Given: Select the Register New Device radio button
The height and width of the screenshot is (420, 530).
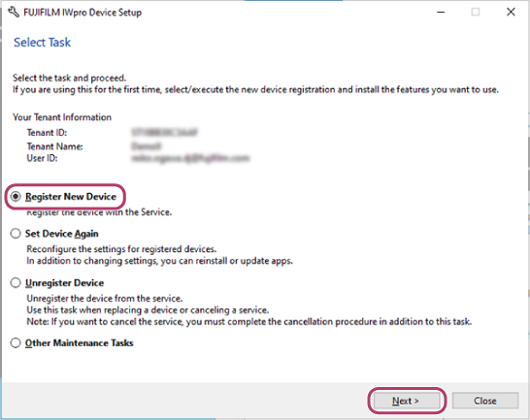Looking at the screenshot, I should click(16, 196).
